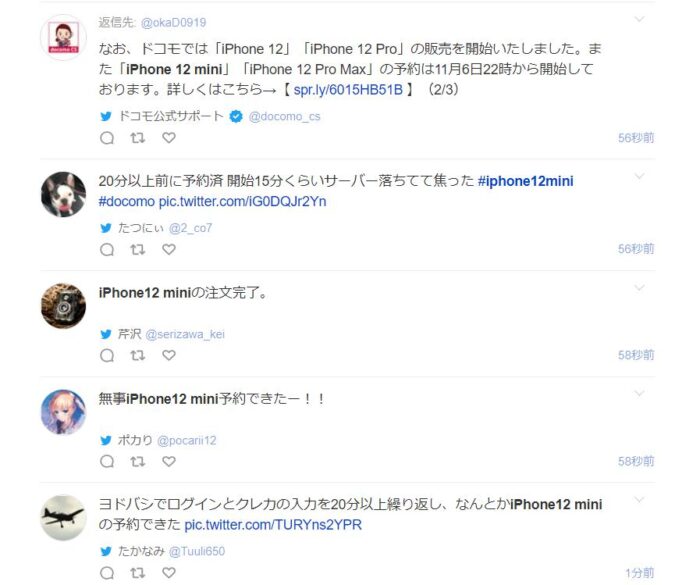Open the chevron menu on the @serizawa_kei tweet
Viewport: 700px width, 585px height.
640,287
